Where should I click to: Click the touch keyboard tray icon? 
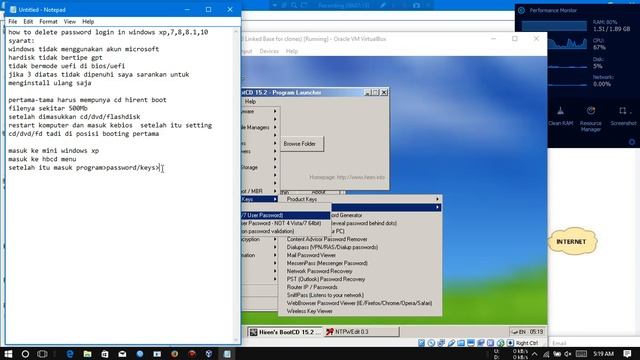coord(581,354)
